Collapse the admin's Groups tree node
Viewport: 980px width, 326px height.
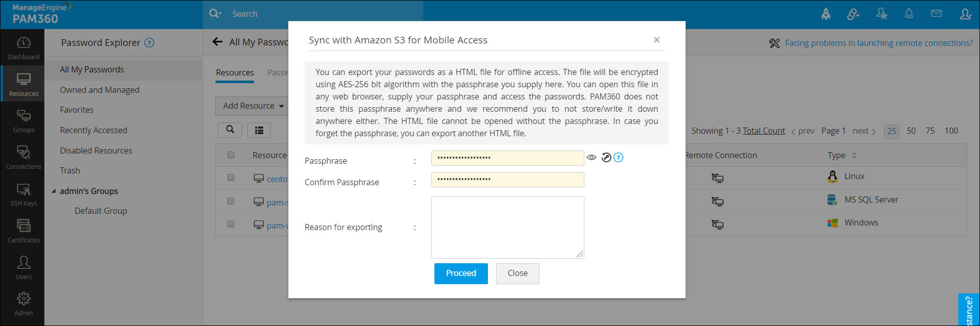point(54,191)
